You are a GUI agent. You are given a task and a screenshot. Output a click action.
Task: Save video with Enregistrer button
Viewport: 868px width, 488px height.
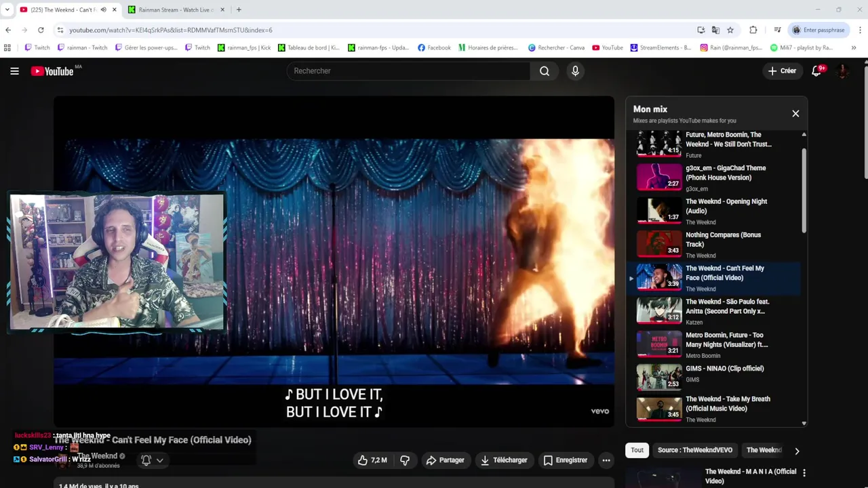click(x=566, y=460)
